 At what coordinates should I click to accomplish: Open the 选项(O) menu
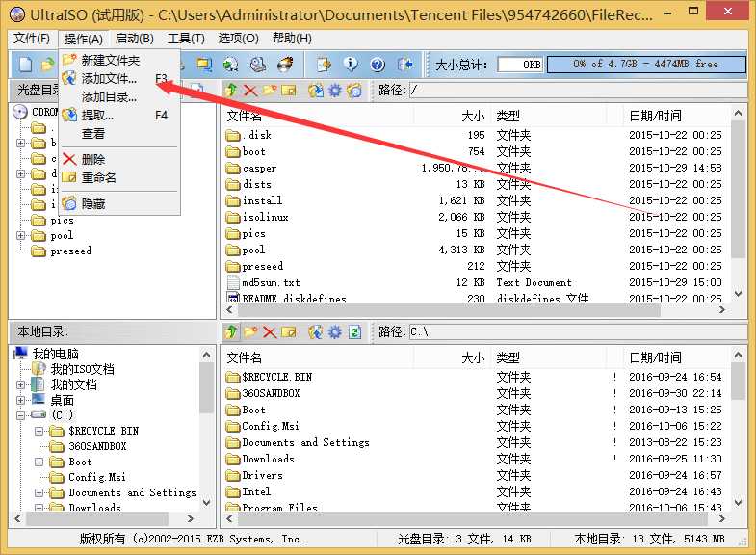tap(238, 39)
